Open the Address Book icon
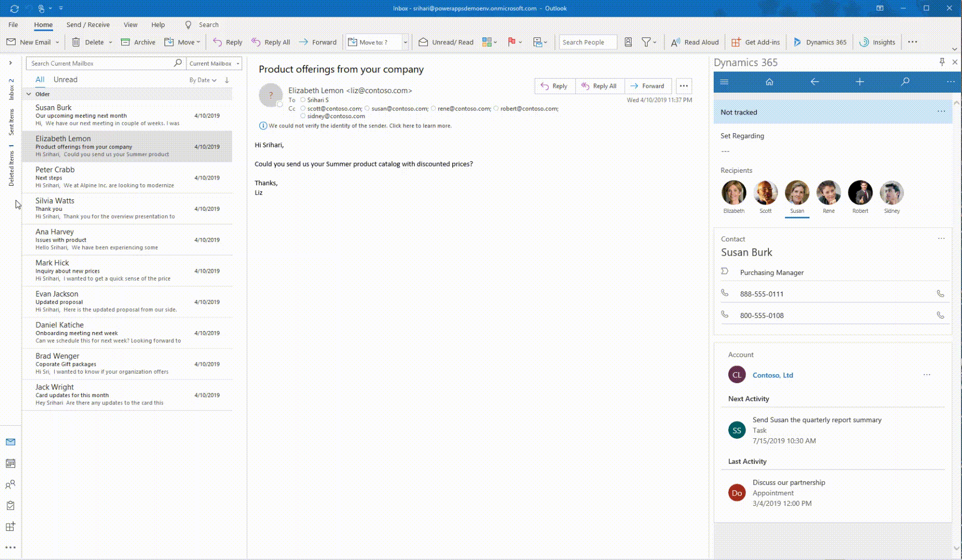The height and width of the screenshot is (560, 962). click(x=628, y=42)
